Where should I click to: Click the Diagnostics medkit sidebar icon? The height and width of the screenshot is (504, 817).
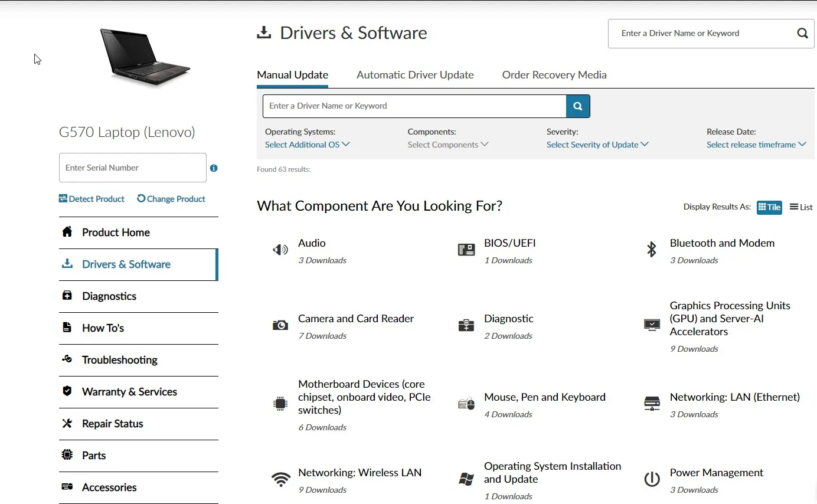[x=67, y=295]
